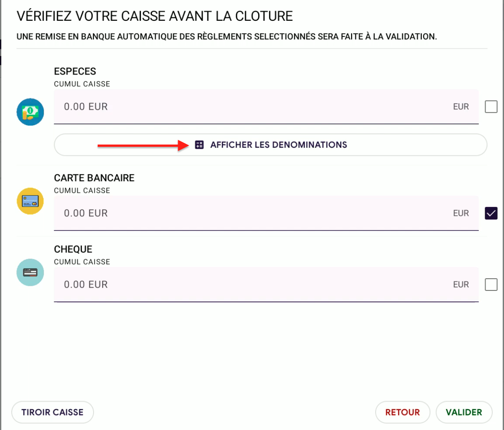Enable the Especes bank deposit checkbox
The width and height of the screenshot is (504, 430).
pyautogui.click(x=491, y=107)
